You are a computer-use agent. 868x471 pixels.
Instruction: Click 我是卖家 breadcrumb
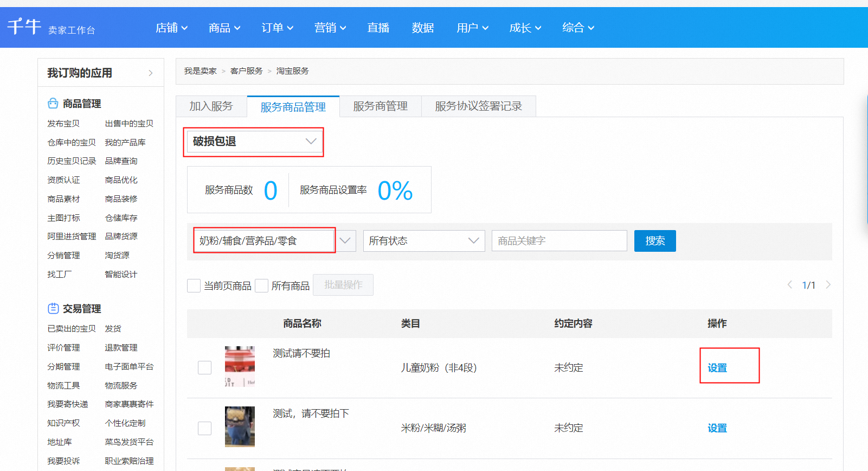point(200,71)
